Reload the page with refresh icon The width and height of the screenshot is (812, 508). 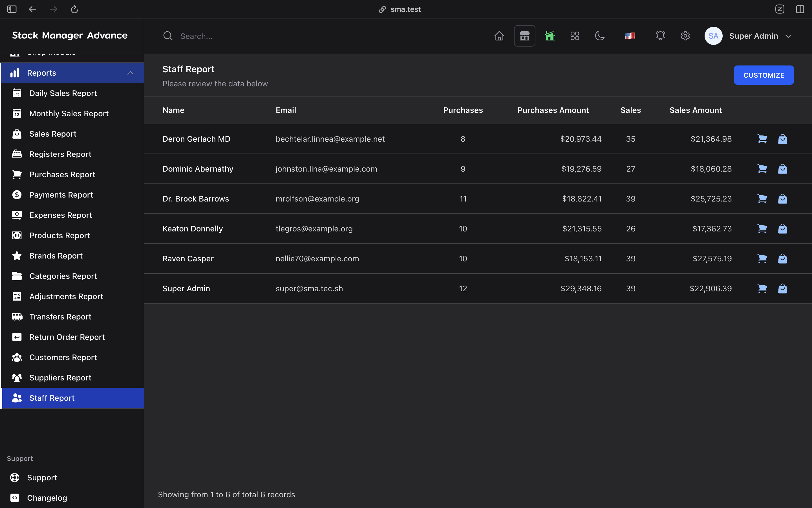74,9
